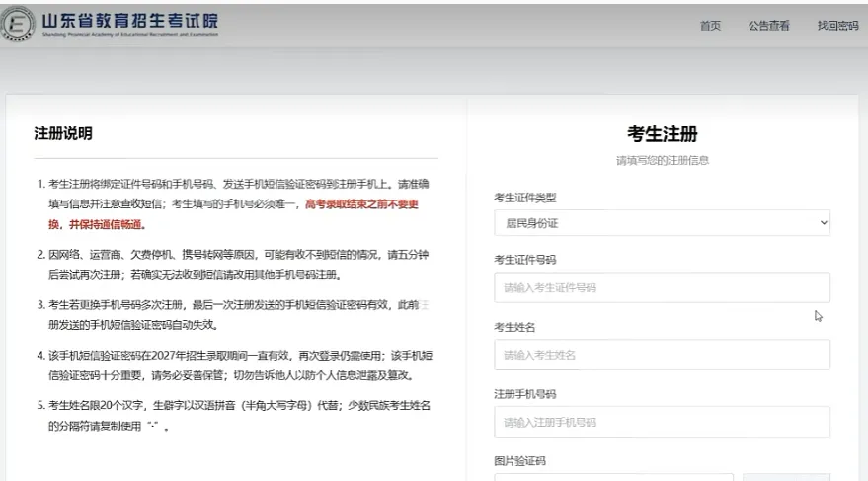Click the 考生姓名 label
The image size is (868, 481).
coord(514,327)
